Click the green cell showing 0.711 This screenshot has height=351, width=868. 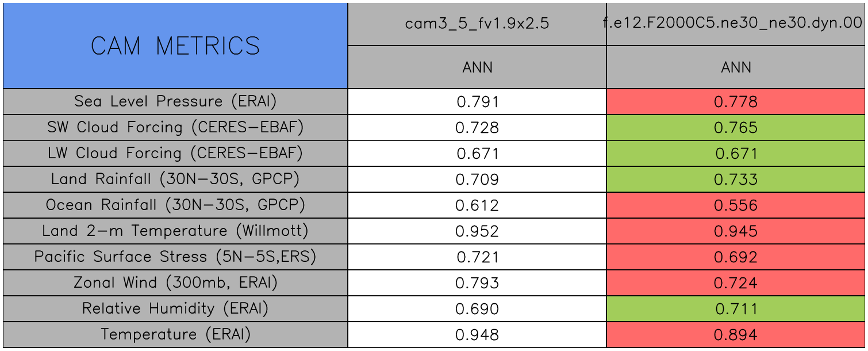tap(736, 309)
